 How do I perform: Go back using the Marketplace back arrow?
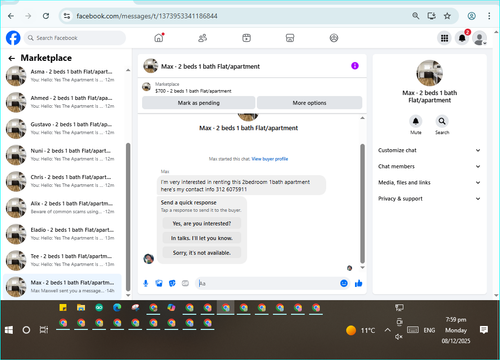coord(12,58)
